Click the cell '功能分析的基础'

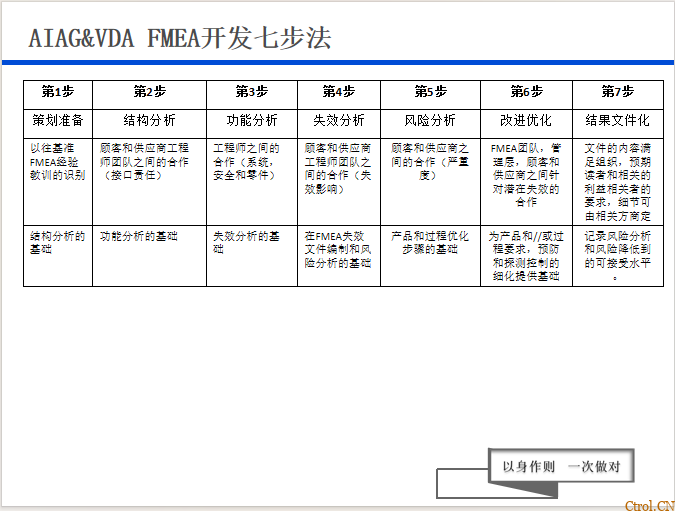click(149, 256)
